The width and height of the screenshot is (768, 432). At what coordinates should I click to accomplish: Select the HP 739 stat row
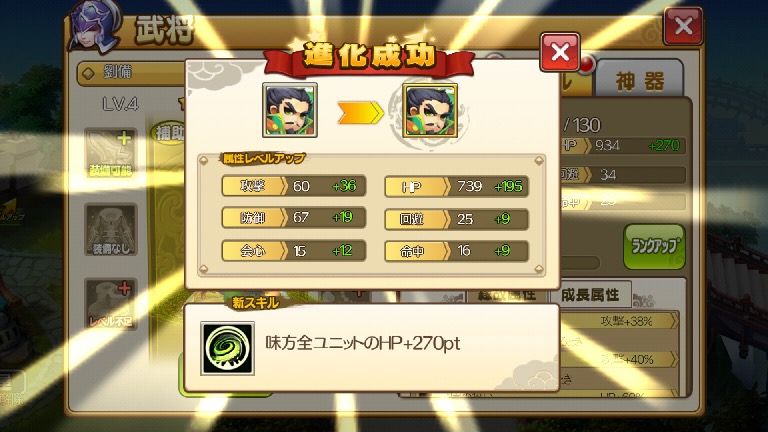[456, 187]
